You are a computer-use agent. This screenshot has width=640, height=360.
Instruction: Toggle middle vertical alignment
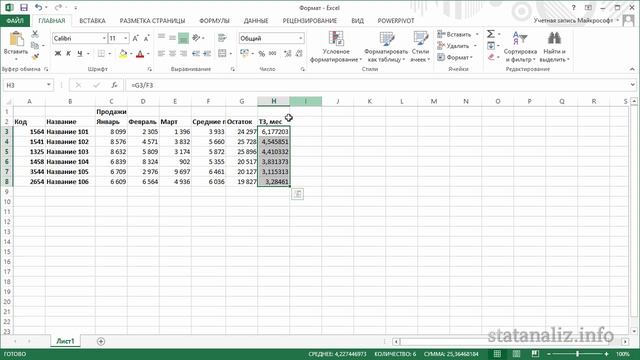coord(172,38)
